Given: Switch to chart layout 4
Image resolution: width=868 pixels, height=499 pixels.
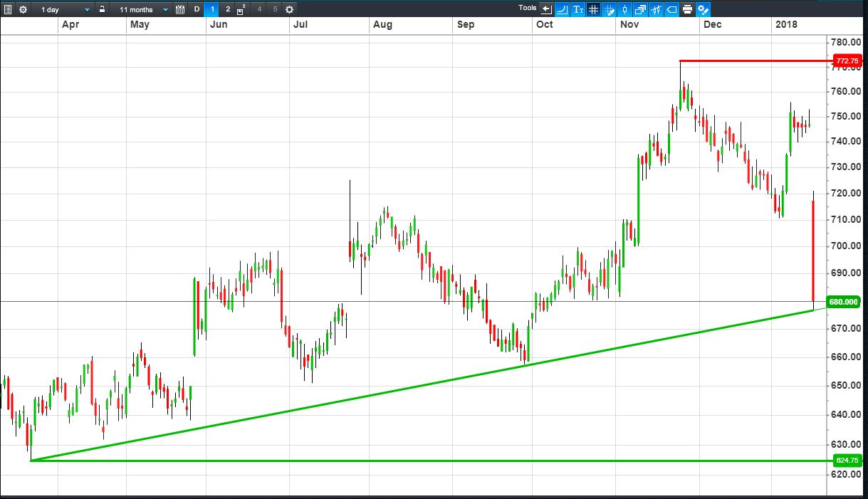Looking at the screenshot, I should 259,9.
